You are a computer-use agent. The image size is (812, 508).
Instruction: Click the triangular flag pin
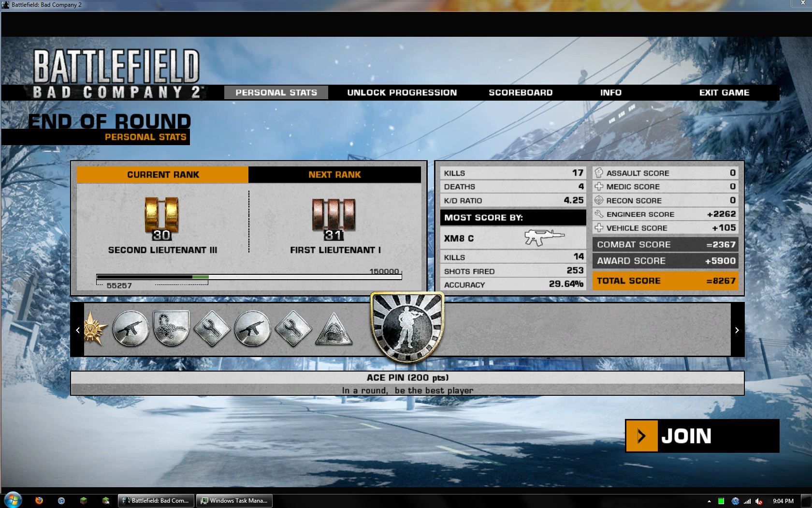pos(333,329)
